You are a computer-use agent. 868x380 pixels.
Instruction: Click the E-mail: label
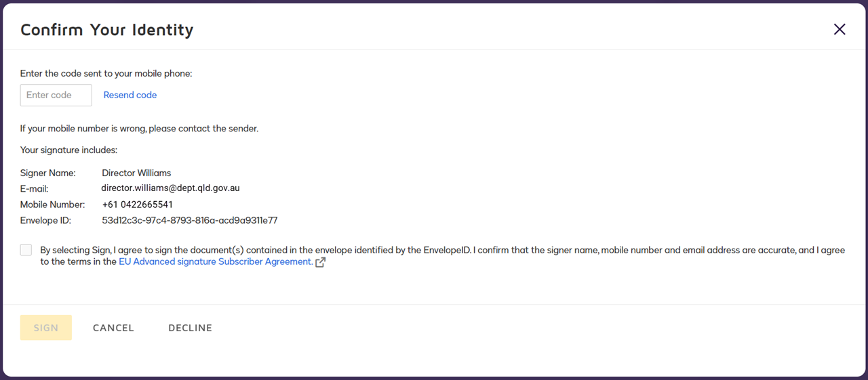(35, 189)
